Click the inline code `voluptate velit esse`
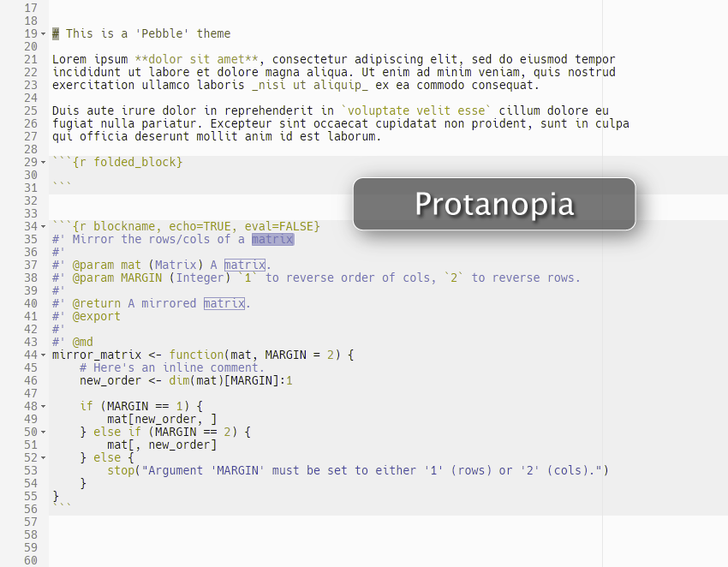Viewport: 728px width, 567px height. (416, 111)
